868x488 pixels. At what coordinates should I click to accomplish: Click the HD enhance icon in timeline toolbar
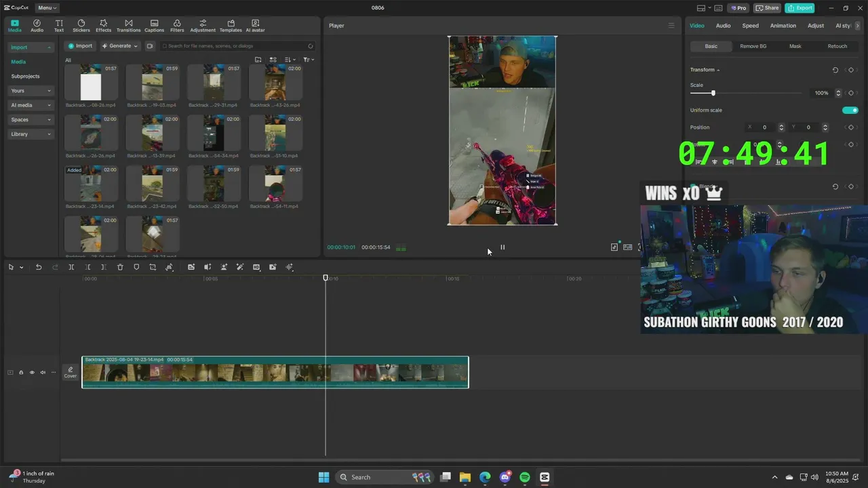click(x=256, y=267)
